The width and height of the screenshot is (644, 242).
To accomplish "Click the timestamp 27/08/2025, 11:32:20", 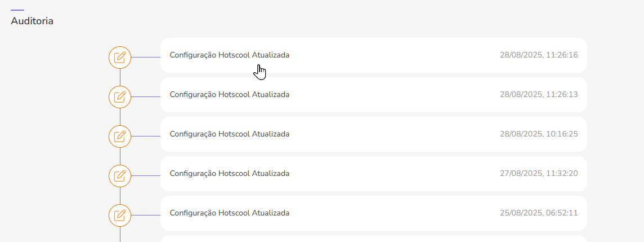I will click(539, 174).
